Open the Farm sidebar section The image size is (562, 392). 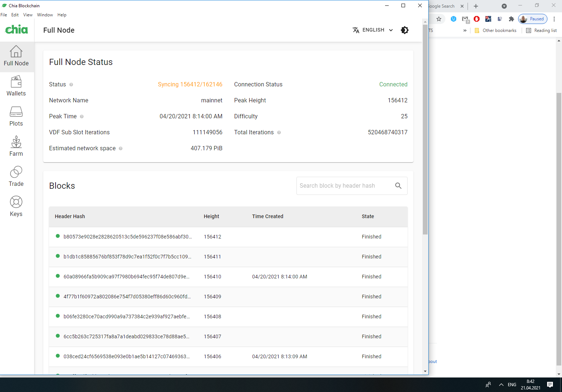pyautogui.click(x=16, y=147)
